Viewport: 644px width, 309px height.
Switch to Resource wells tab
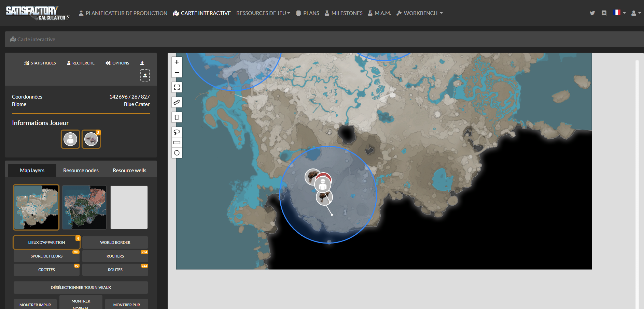130,170
